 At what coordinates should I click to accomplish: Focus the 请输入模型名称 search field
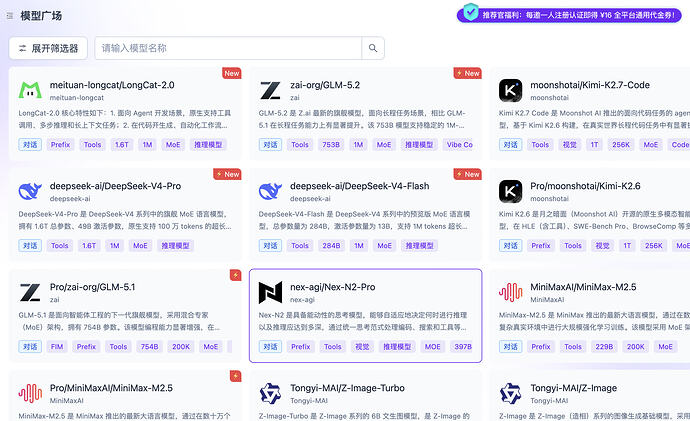[x=228, y=48]
